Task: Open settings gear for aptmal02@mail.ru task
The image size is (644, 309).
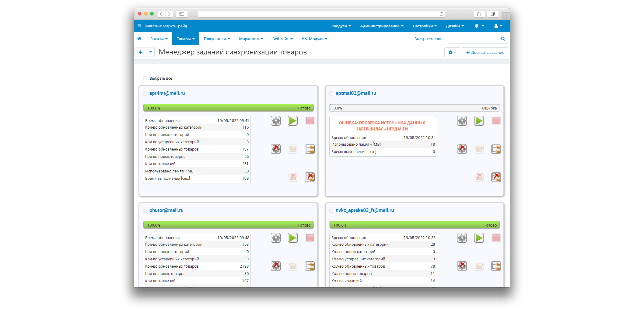Action: (462, 121)
